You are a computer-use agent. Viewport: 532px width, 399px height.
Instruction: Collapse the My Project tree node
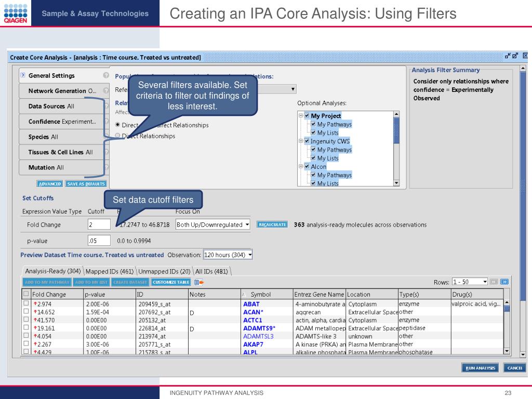[300, 116]
